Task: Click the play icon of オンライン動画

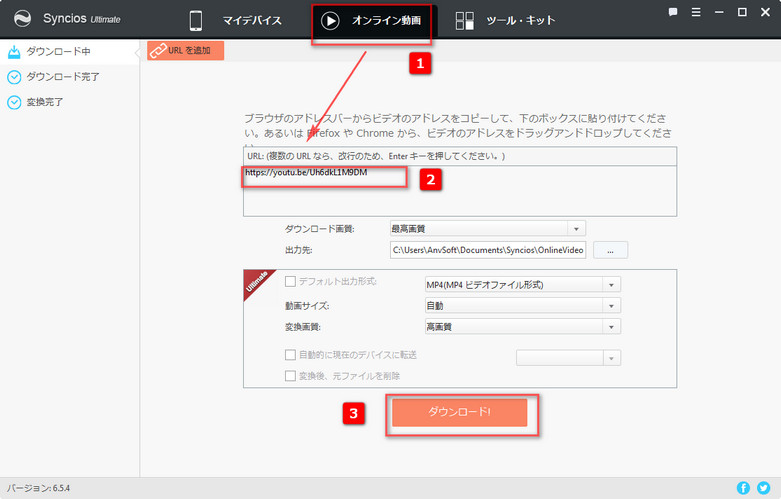Action: (330, 20)
